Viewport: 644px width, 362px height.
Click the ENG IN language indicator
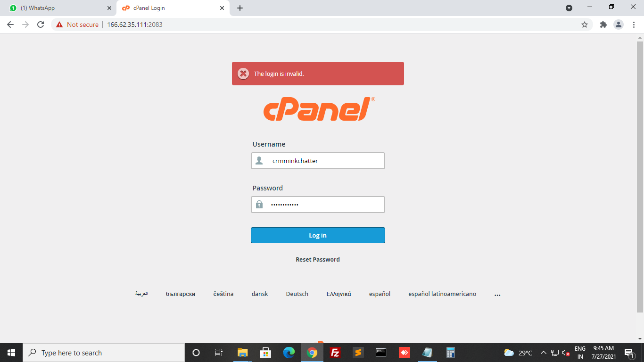pyautogui.click(x=580, y=353)
